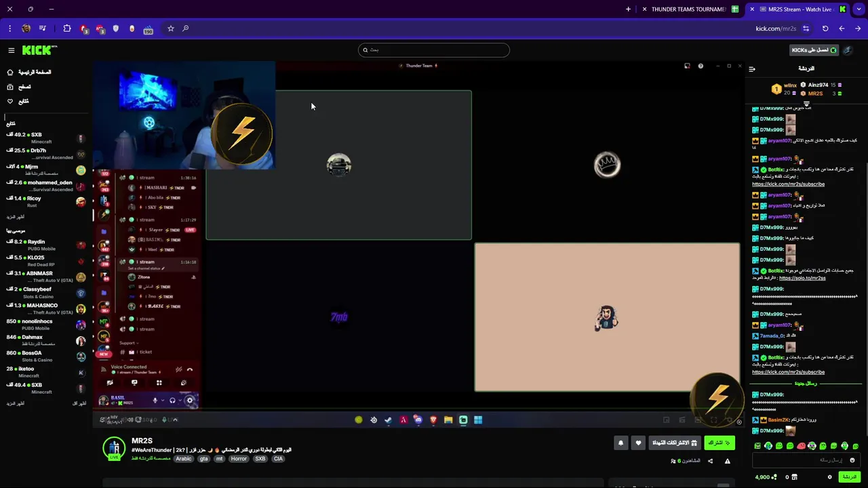Image resolution: width=868 pixels, height=488 pixels.
Task: Click extension icon with 190 badge
Action: (148, 29)
